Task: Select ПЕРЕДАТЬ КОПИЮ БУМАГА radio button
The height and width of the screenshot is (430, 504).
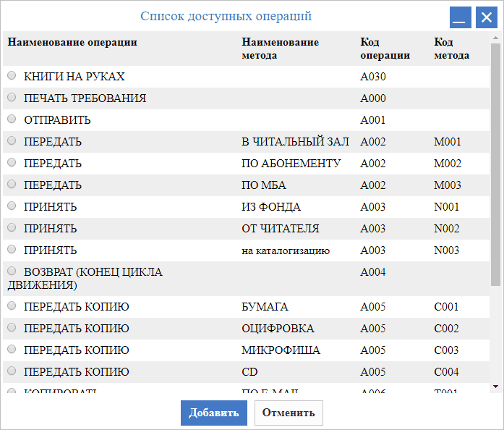Action: (12, 306)
